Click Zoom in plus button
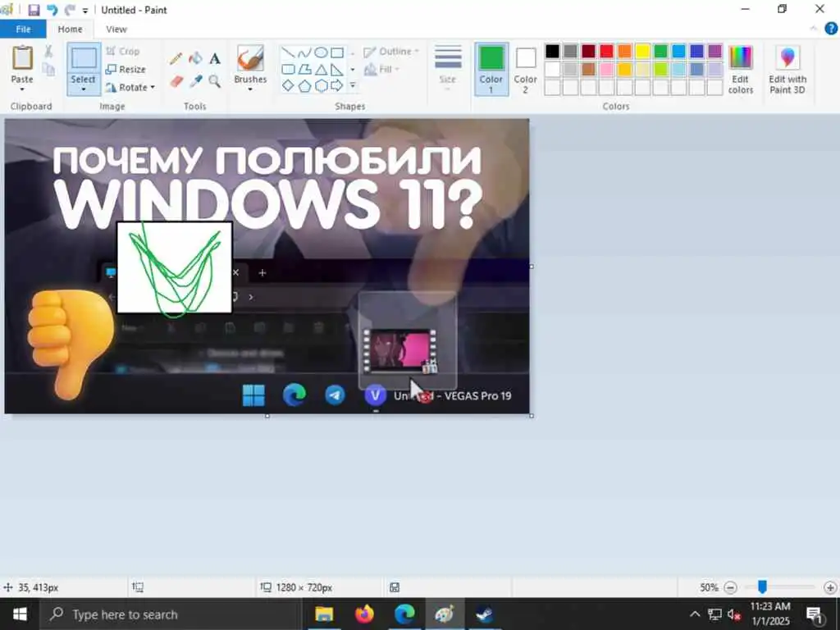The image size is (840, 630). (x=830, y=587)
